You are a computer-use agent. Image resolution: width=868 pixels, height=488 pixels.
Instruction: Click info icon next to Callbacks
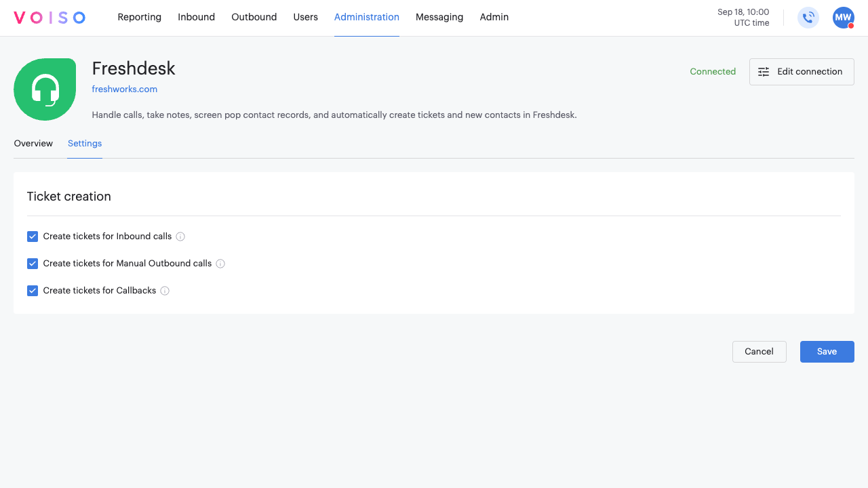165,291
